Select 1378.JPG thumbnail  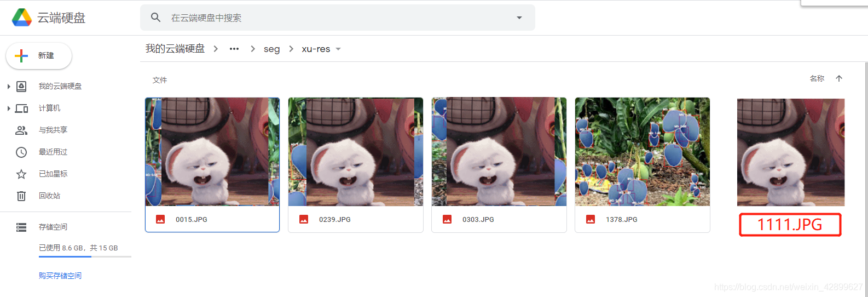click(643, 152)
